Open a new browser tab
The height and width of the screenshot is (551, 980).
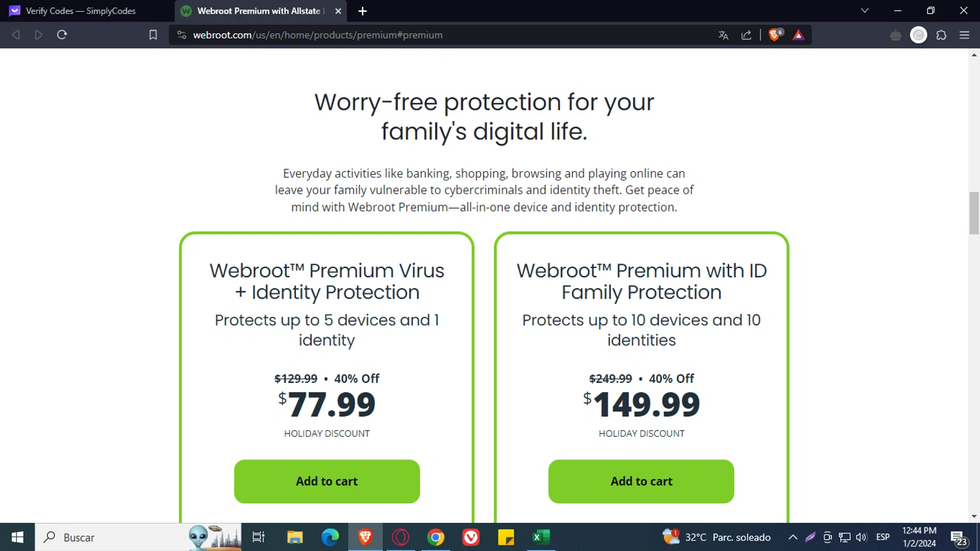click(x=363, y=11)
